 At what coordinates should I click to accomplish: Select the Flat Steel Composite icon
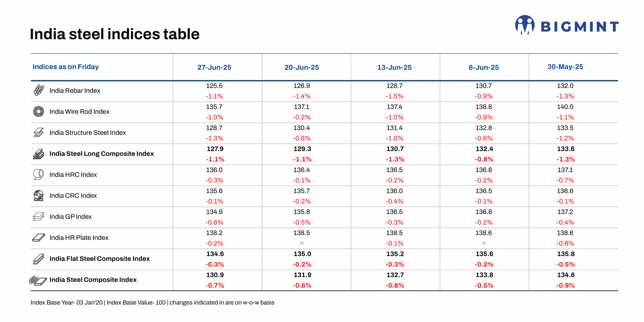39,259
